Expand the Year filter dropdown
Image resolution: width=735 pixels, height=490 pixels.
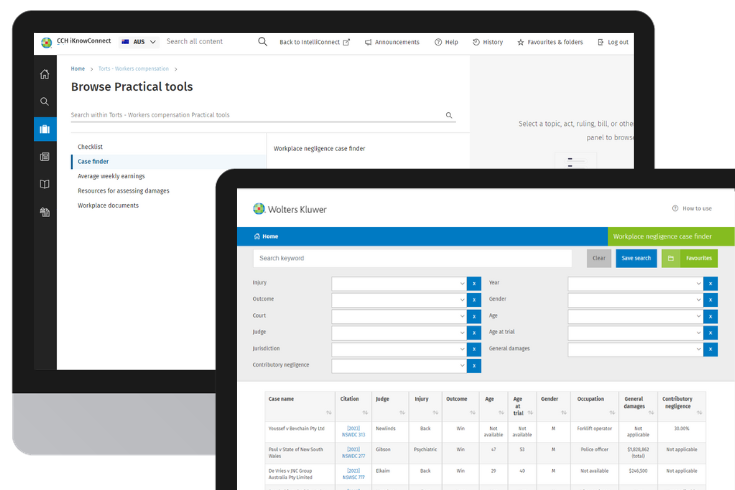(635, 283)
